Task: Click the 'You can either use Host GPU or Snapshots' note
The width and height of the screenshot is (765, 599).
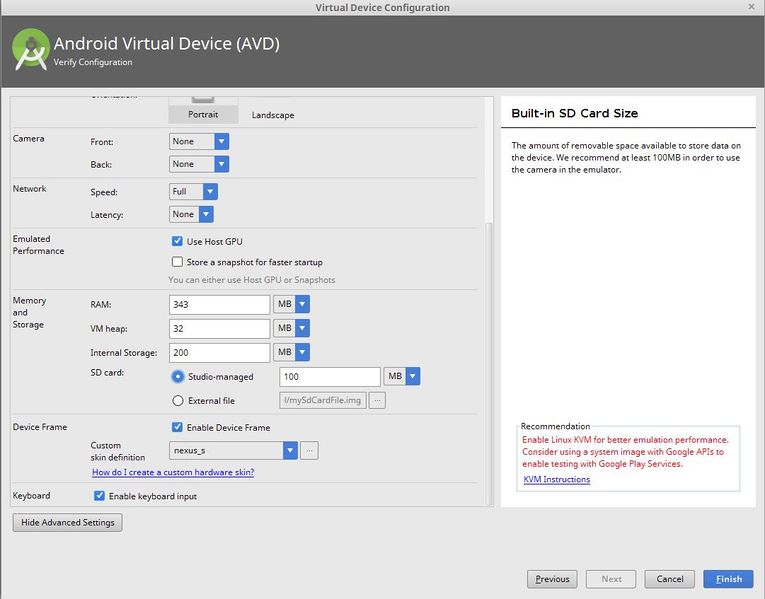Action: coord(252,280)
